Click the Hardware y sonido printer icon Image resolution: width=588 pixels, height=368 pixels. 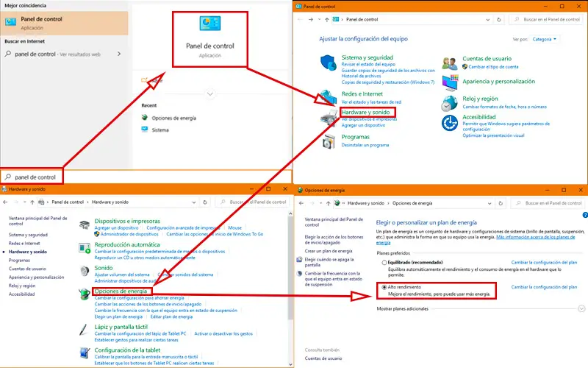click(329, 118)
